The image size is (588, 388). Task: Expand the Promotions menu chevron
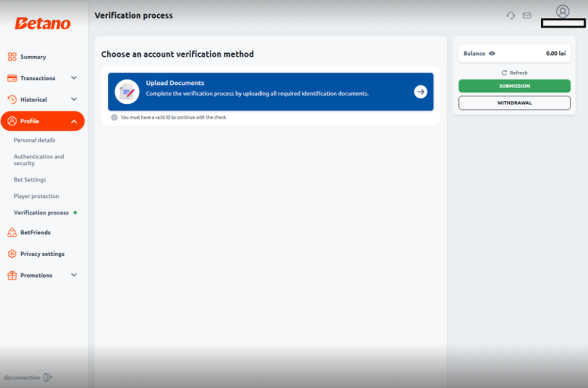(74, 275)
